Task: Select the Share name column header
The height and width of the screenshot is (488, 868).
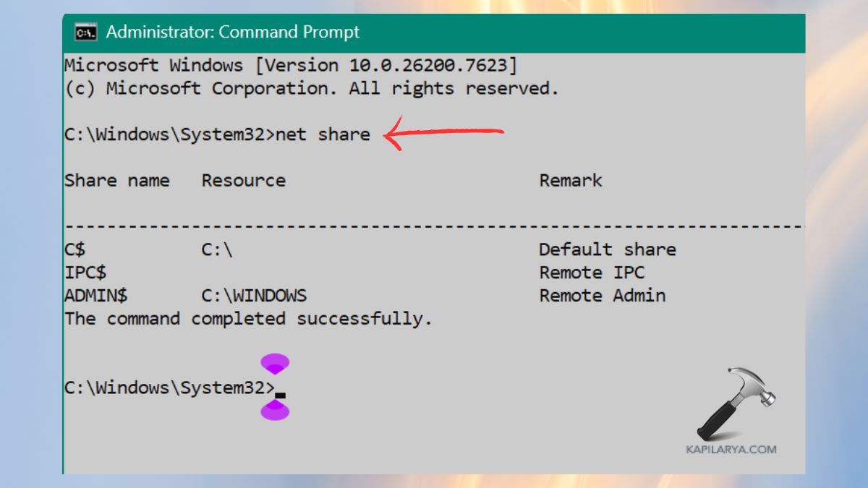Action: tap(117, 180)
